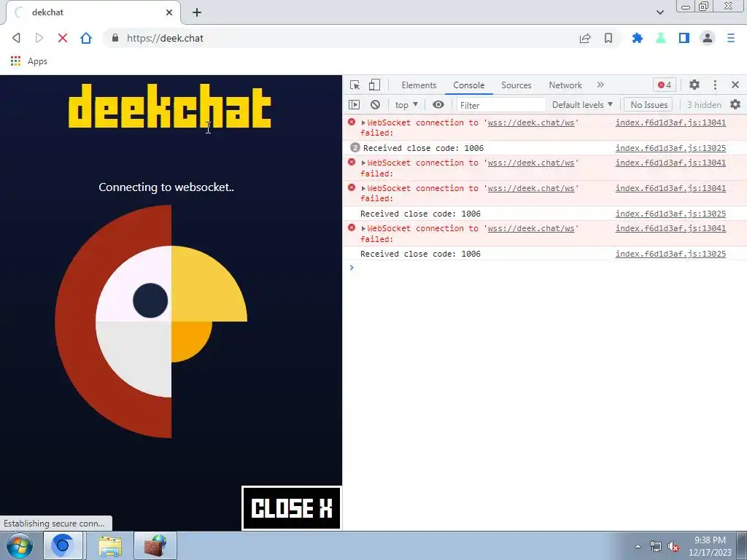Click the Apps grid shortcut
747x560 pixels.
pos(29,61)
